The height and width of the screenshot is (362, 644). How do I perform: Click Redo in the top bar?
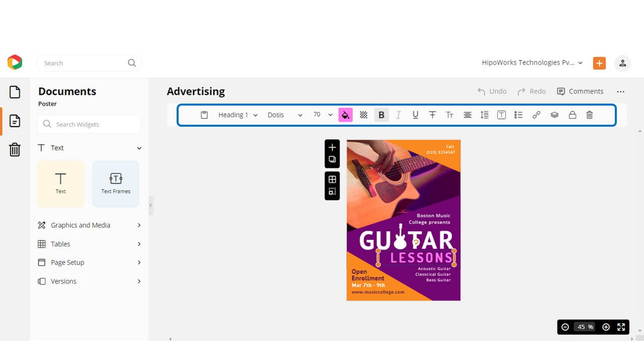point(531,91)
